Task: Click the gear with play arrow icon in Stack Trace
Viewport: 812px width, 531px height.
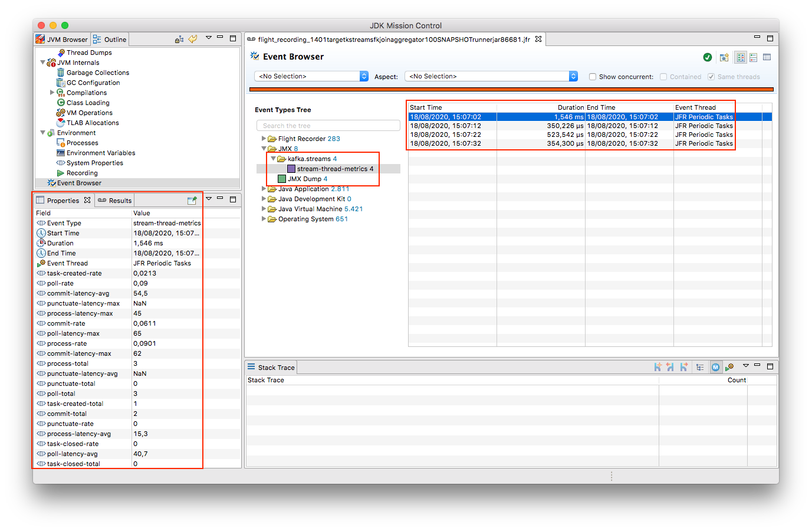Action: (x=729, y=367)
